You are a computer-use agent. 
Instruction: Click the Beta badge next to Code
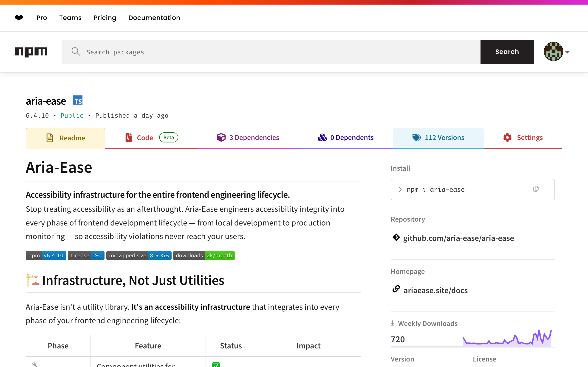click(168, 137)
